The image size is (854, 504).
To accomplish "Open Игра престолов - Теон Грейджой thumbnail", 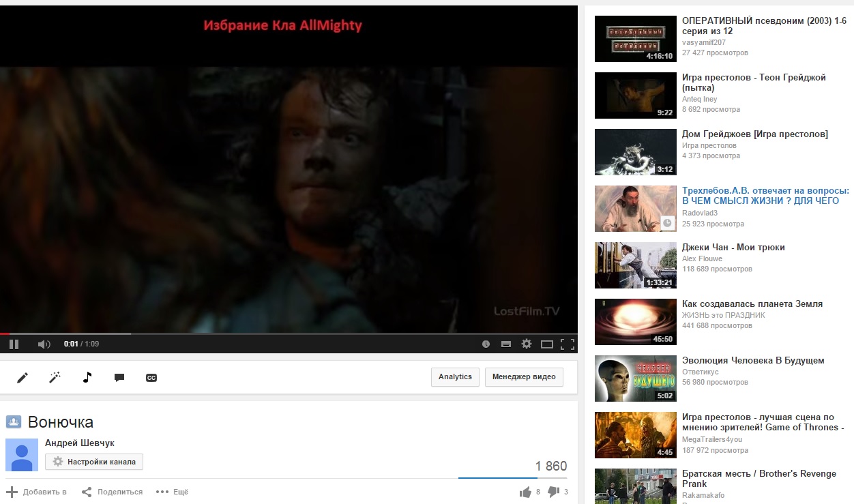I will [x=636, y=95].
